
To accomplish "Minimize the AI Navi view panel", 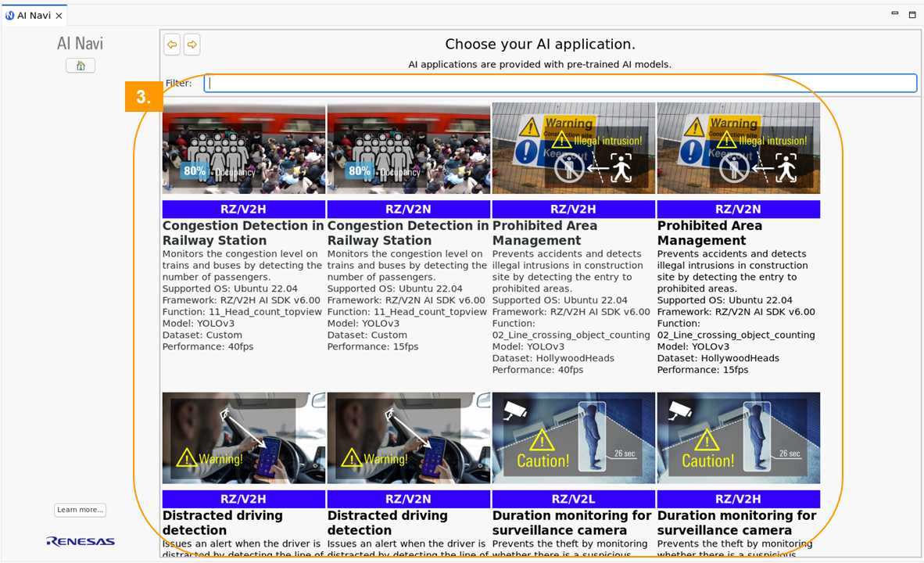I will pos(895,13).
